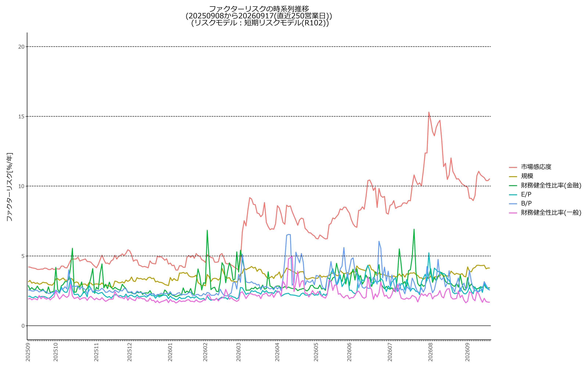Click the 202608 x-axis tick label
Screen dimensions: 588x367
click(430, 352)
